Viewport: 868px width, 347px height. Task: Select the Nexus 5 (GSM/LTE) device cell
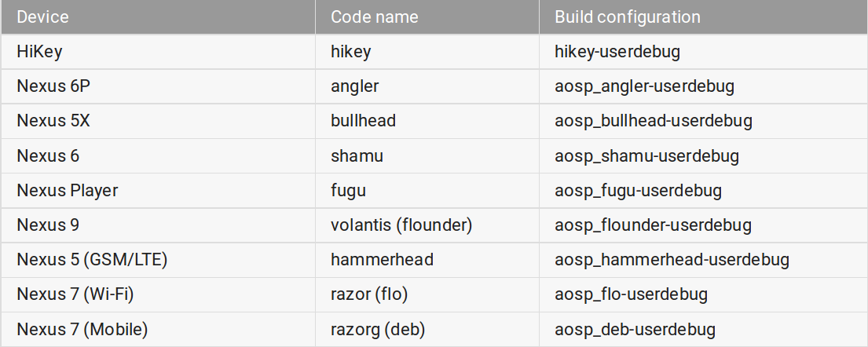pos(92,260)
